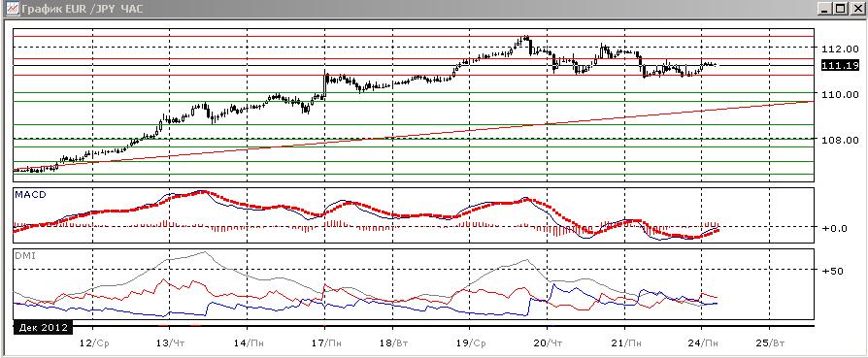Click the window title График EUR/JPY ЧАС

click(x=82, y=9)
